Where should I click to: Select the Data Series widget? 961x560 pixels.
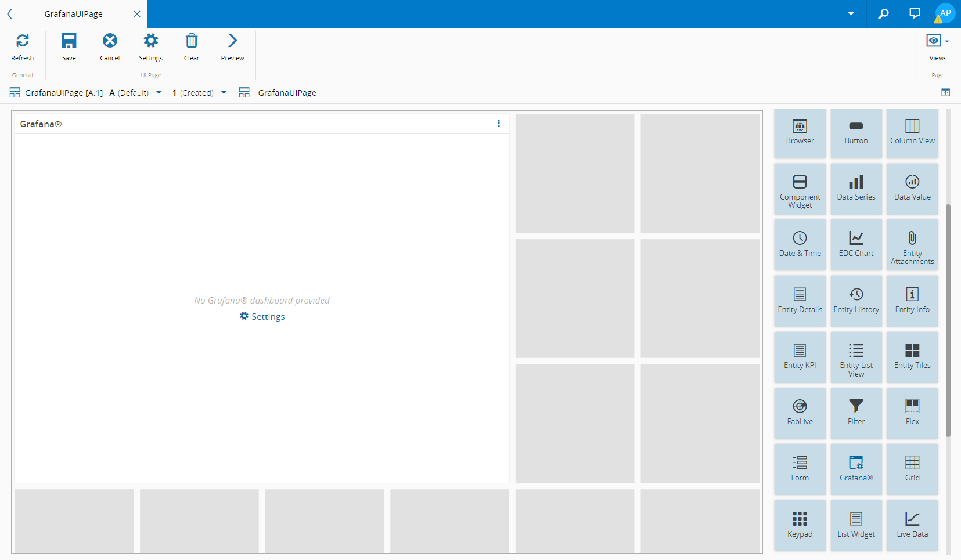coord(856,189)
